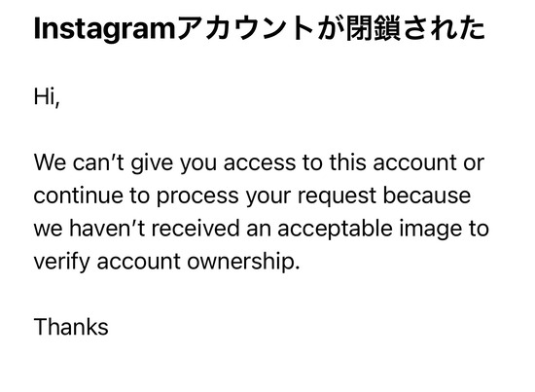Viewport: 535px width, 392px height.
Task: Click the word "verify" in the last line
Action: pyautogui.click(x=61, y=263)
